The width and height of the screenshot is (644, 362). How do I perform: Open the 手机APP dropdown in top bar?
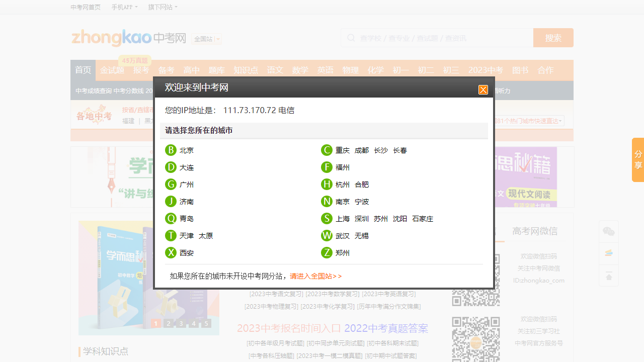pos(124,7)
